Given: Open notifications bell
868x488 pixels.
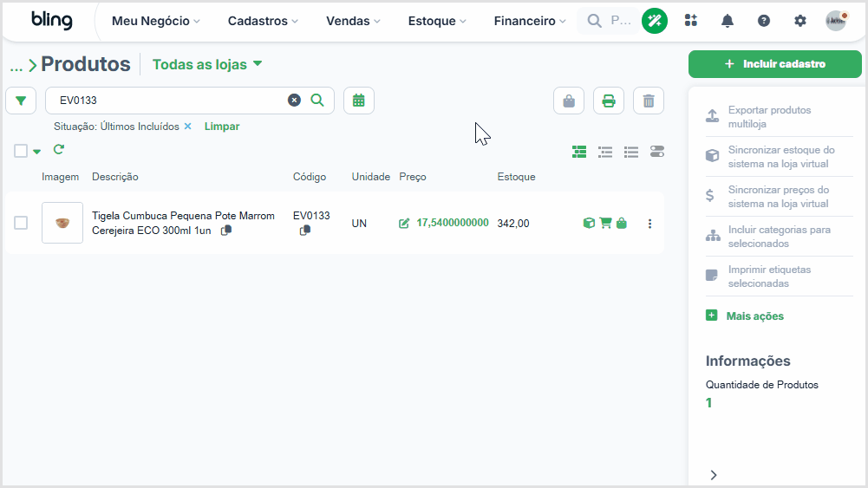Looking at the screenshot, I should coord(728,21).
